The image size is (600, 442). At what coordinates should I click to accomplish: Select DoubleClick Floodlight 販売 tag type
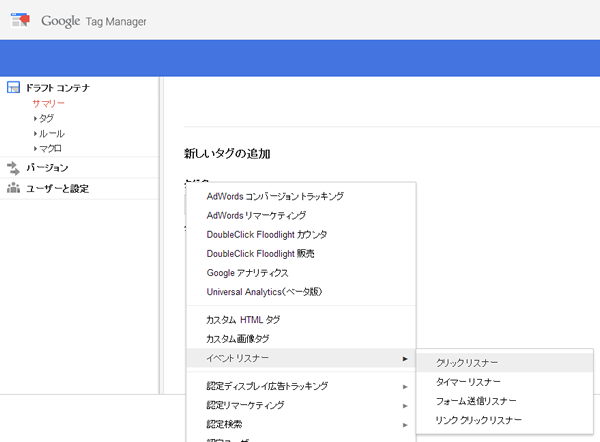[301, 254]
